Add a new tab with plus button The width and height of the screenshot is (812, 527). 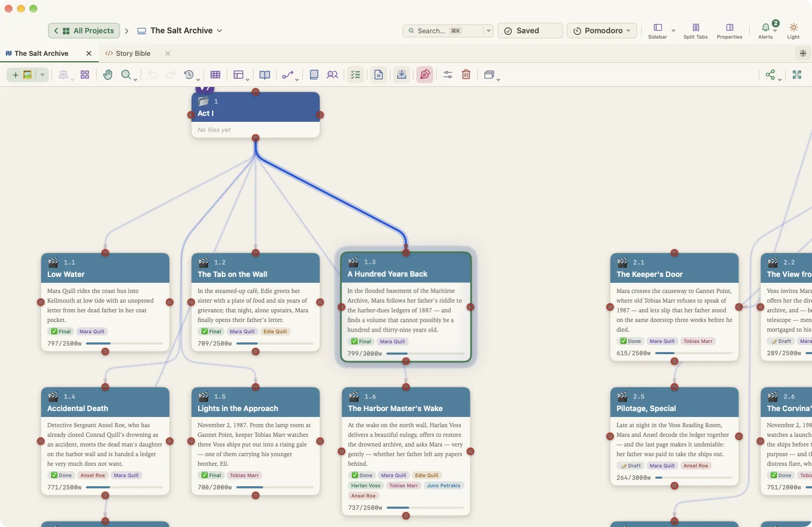802,53
